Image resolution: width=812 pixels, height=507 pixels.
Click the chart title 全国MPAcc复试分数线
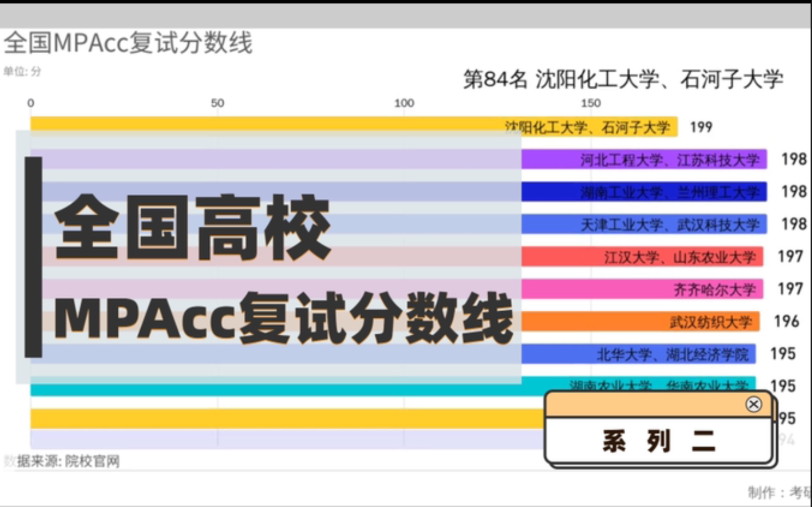[x=128, y=43]
